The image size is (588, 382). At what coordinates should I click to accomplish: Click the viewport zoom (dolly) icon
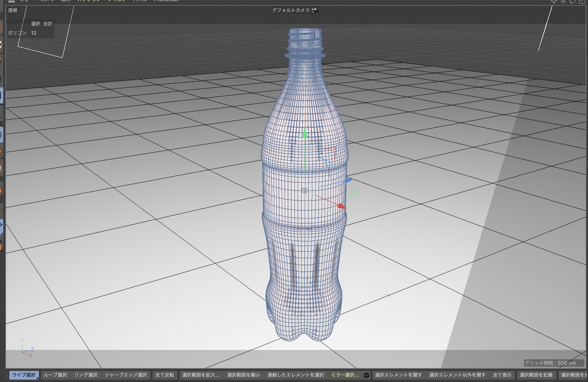(x=563, y=1)
